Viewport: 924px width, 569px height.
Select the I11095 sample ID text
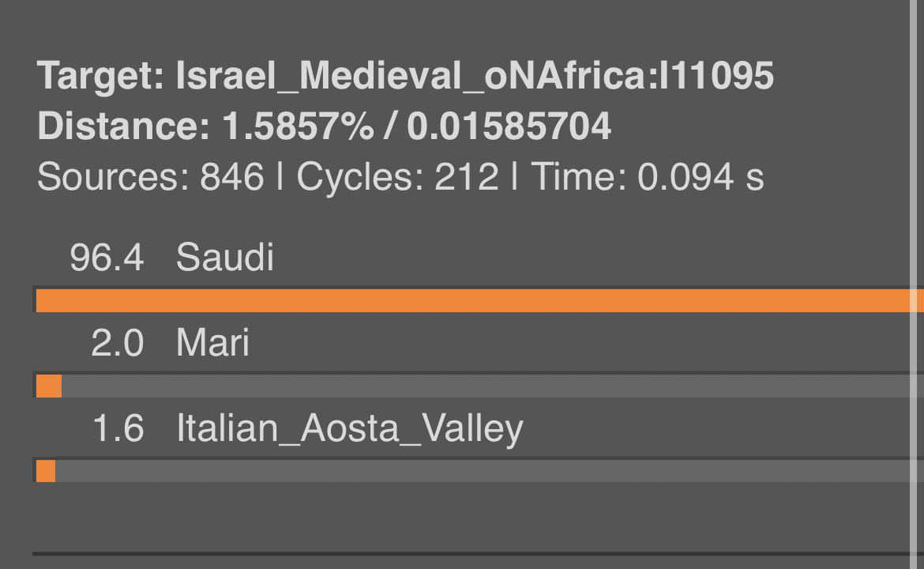pyautogui.click(x=716, y=76)
